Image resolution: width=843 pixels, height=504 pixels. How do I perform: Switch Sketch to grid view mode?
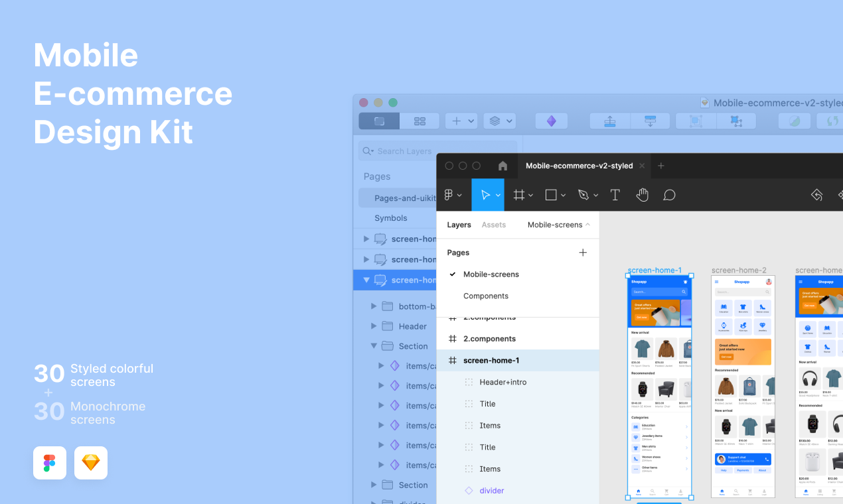point(420,120)
